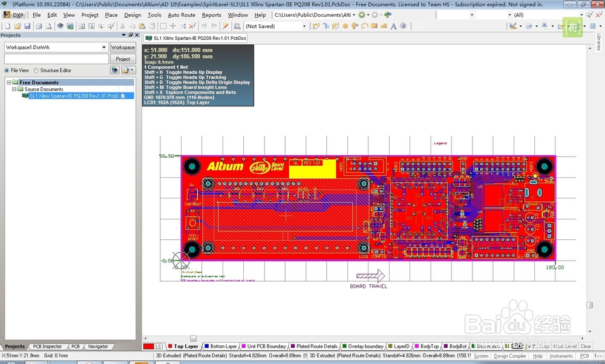Viewport: 605px width, 364px height.
Task: Click the Unit PCB Boundary magenta layer tab
Action: 264,346
